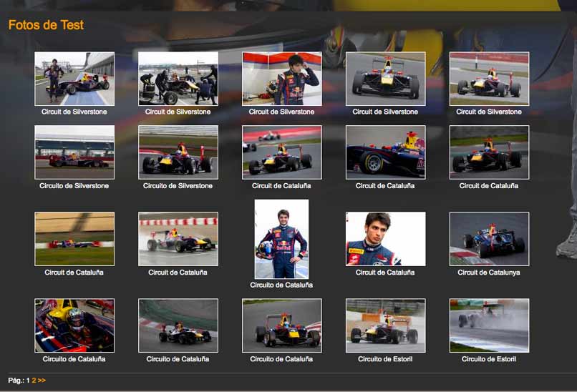Open pit crew working on car photo

tap(178, 79)
